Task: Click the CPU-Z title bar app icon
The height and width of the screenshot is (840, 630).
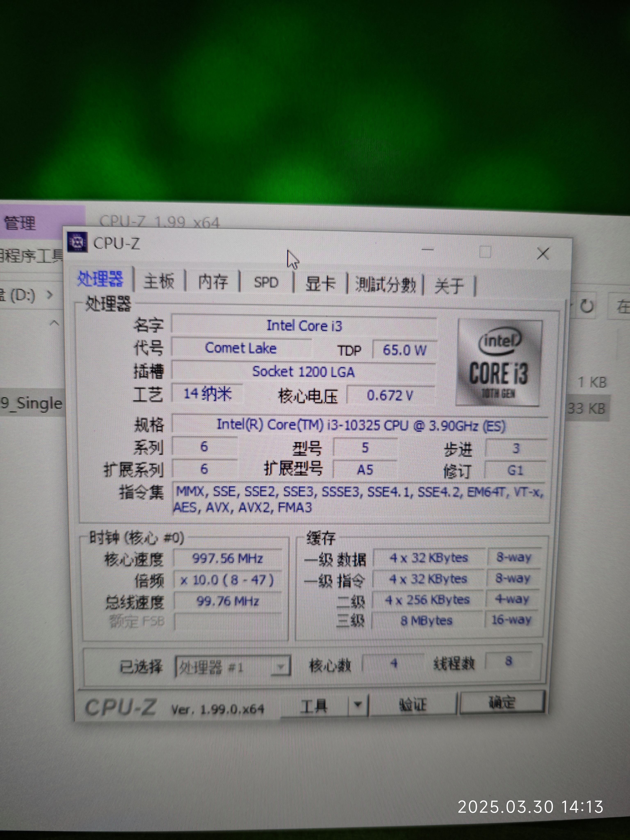Action: tap(78, 242)
